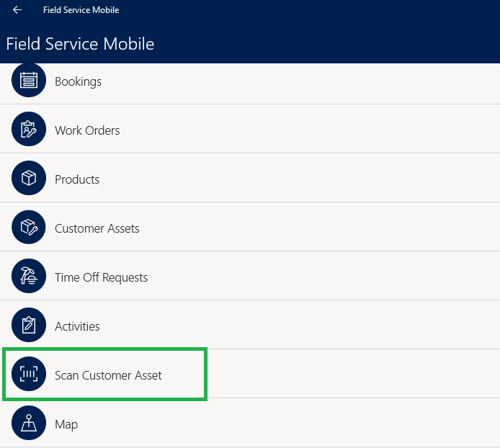Click the small Field Service Mobile title text

point(81,10)
